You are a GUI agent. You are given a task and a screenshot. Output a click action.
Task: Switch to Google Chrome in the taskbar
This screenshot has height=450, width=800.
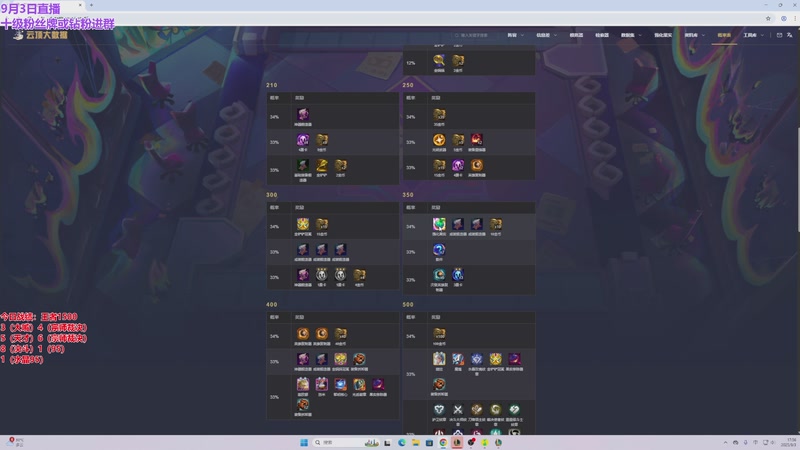coord(443,442)
